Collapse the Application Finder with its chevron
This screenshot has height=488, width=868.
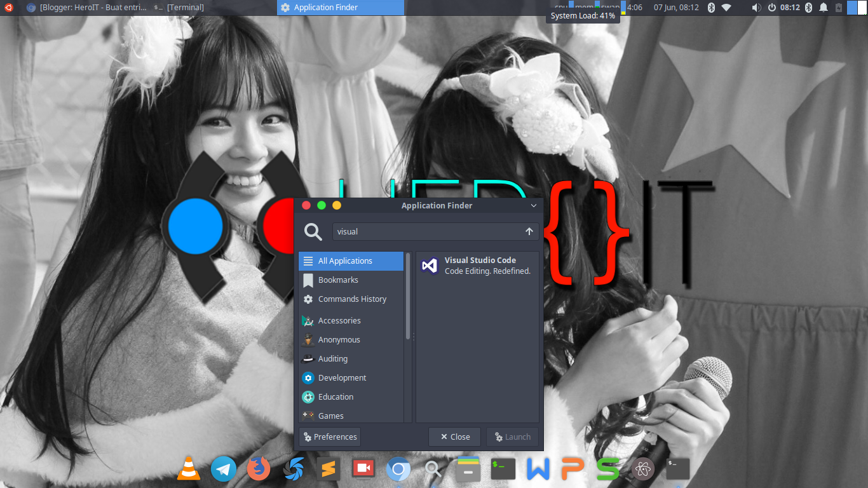pos(533,205)
